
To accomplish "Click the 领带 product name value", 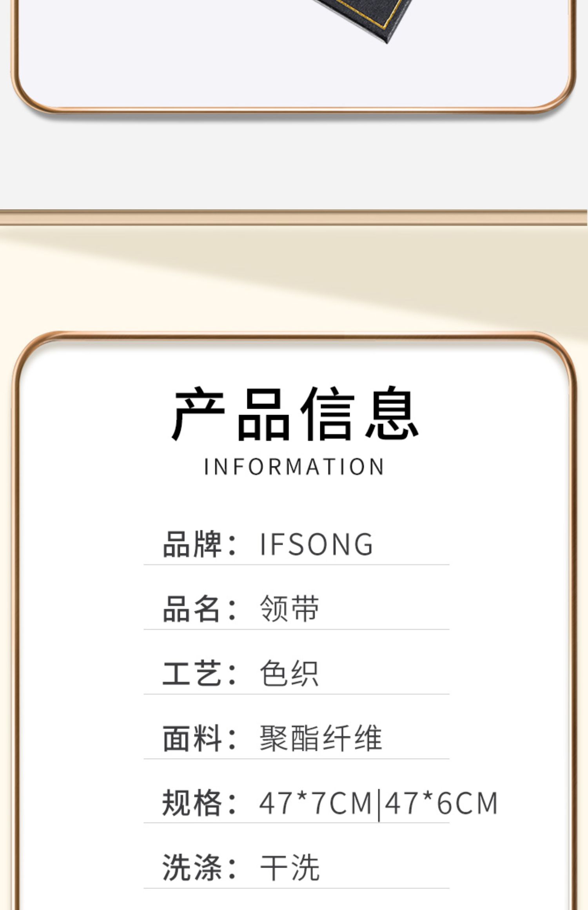I will coord(289,609).
